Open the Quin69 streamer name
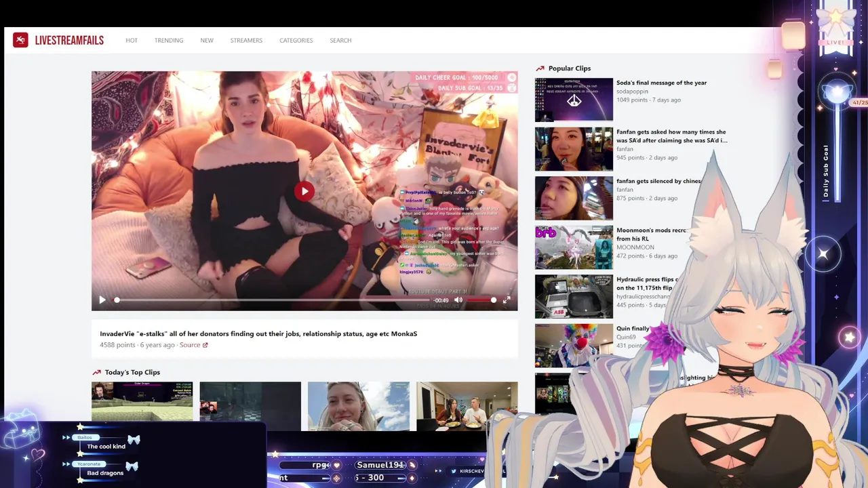868x488 pixels. coord(626,337)
